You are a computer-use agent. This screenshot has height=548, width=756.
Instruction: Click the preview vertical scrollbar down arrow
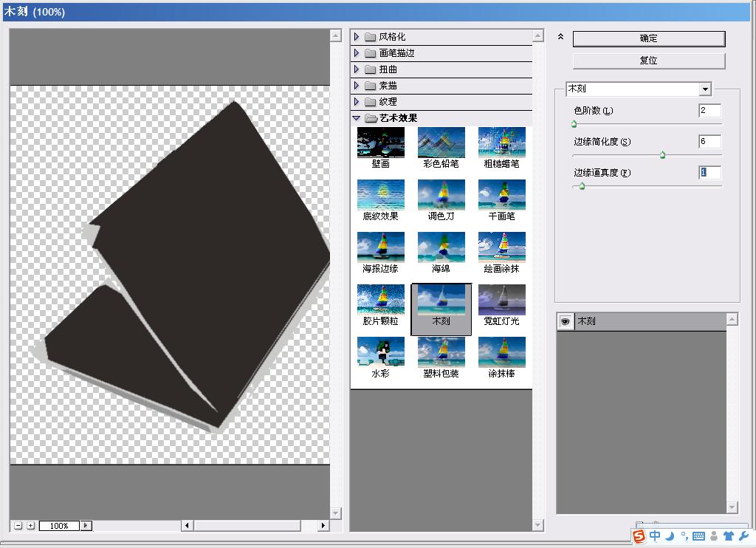pyautogui.click(x=336, y=513)
